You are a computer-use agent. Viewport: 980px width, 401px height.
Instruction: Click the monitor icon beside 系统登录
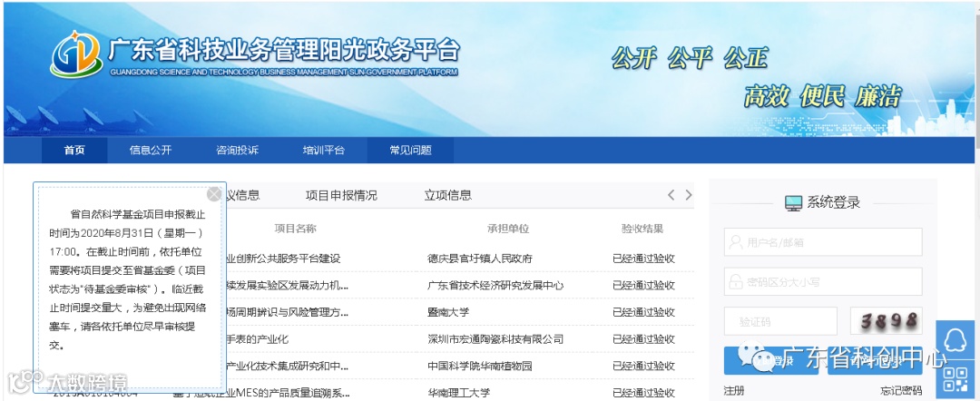pos(793,203)
